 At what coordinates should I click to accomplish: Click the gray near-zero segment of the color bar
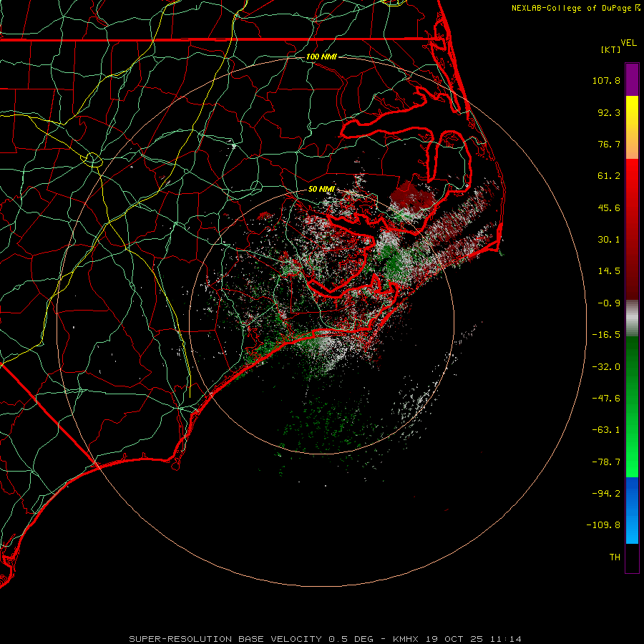click(x=632, y=317)
